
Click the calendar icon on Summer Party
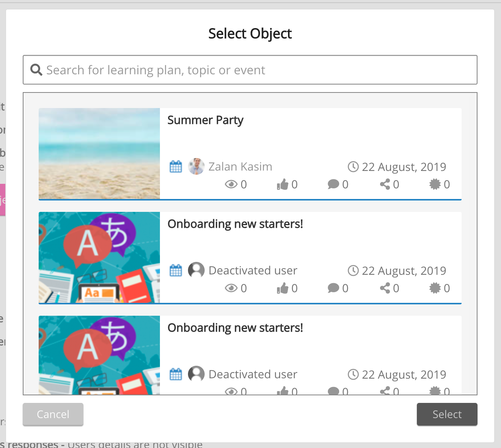click(175, 166)
